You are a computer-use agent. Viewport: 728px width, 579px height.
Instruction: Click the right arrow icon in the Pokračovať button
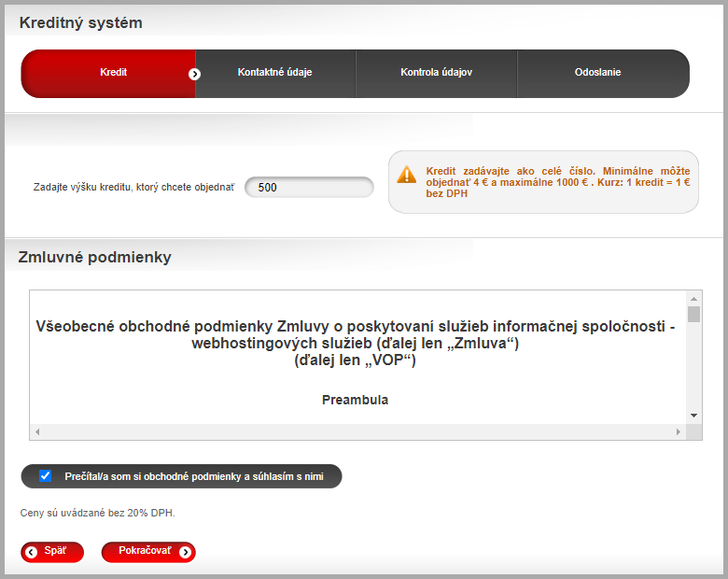click(185, 552)
